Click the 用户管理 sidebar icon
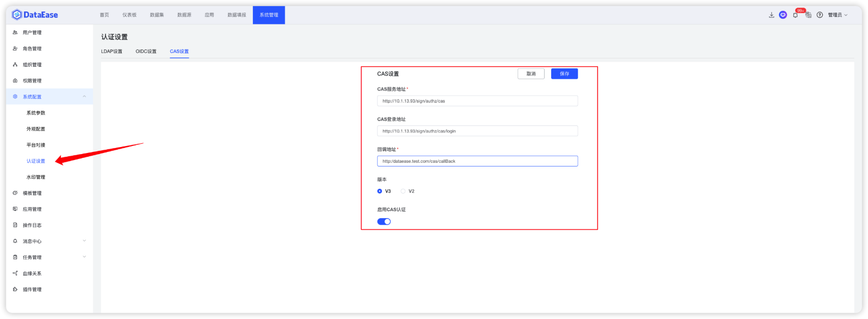This screenshot has width=868, height=319. (15, 33)
